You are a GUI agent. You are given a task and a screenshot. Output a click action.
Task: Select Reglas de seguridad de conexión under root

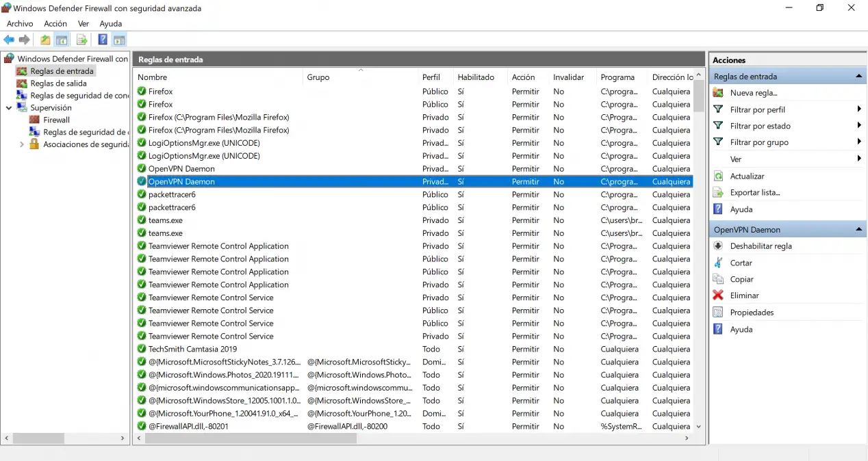79,96
